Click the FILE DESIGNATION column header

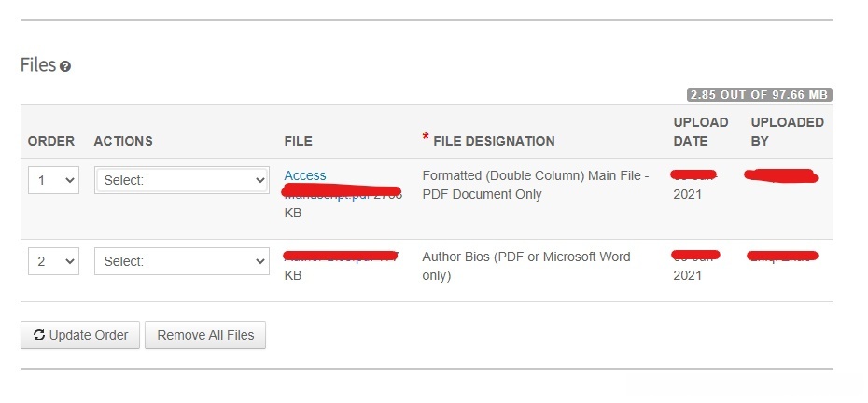494,141
